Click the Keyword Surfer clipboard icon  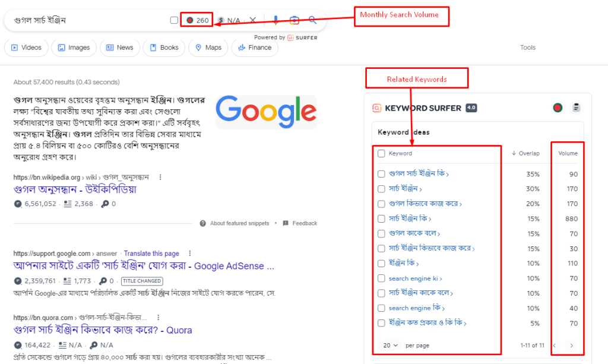[x=576, y=107]
